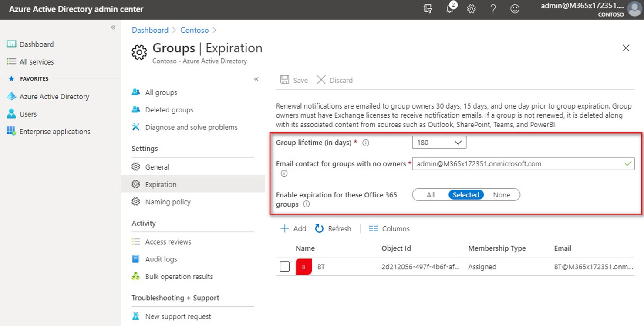Click the Diagnose and solve problems wrench icon
The height and width of the screenshot is (326, 644).
[x=136, y=127]
